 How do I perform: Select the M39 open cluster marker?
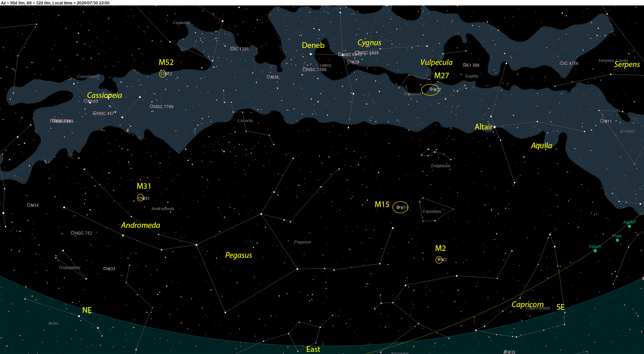click(x=269, y=77)
